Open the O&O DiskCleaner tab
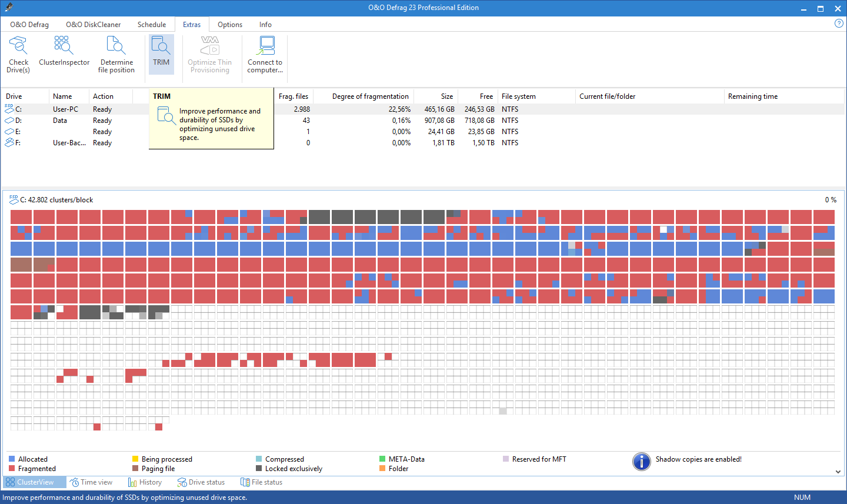The width and height of the screenshot is (847, 504). tap(93, 25)
